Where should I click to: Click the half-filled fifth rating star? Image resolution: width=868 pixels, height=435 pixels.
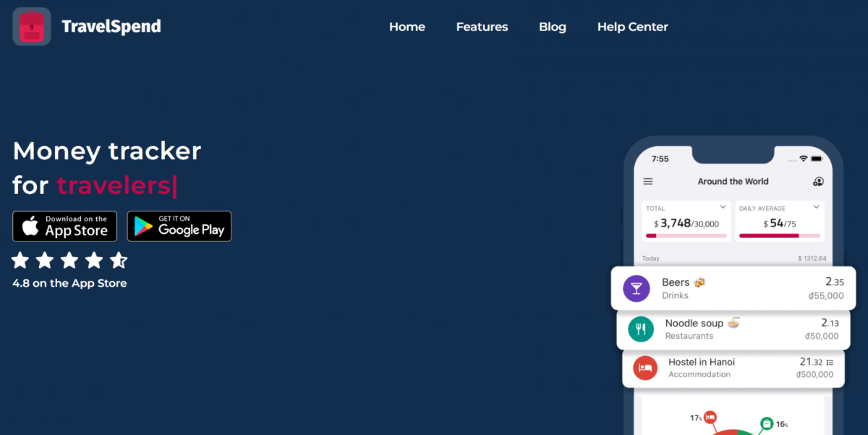tap(119, 260)
